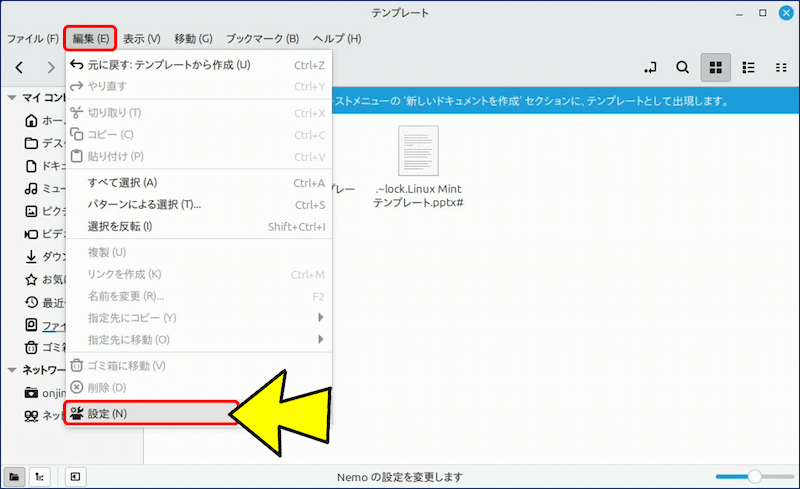Close the open 編集 (E) menu

coord(90,39)
